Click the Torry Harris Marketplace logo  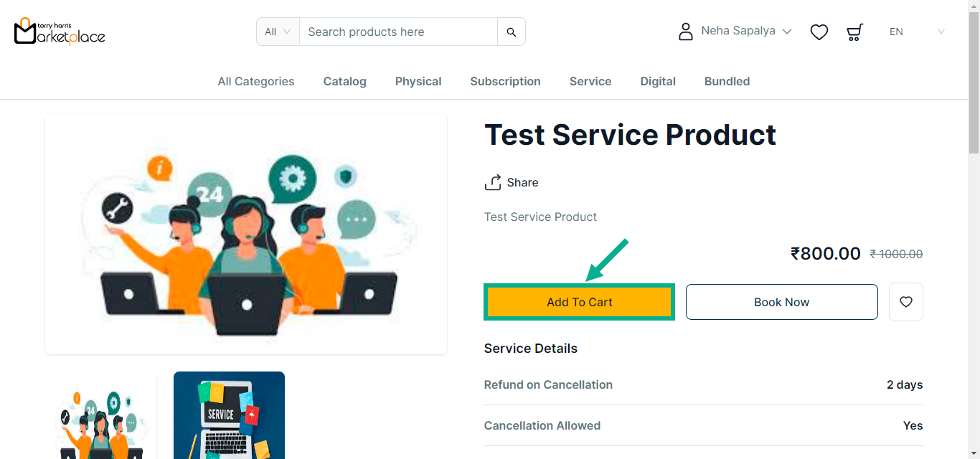tap(60, 32)
